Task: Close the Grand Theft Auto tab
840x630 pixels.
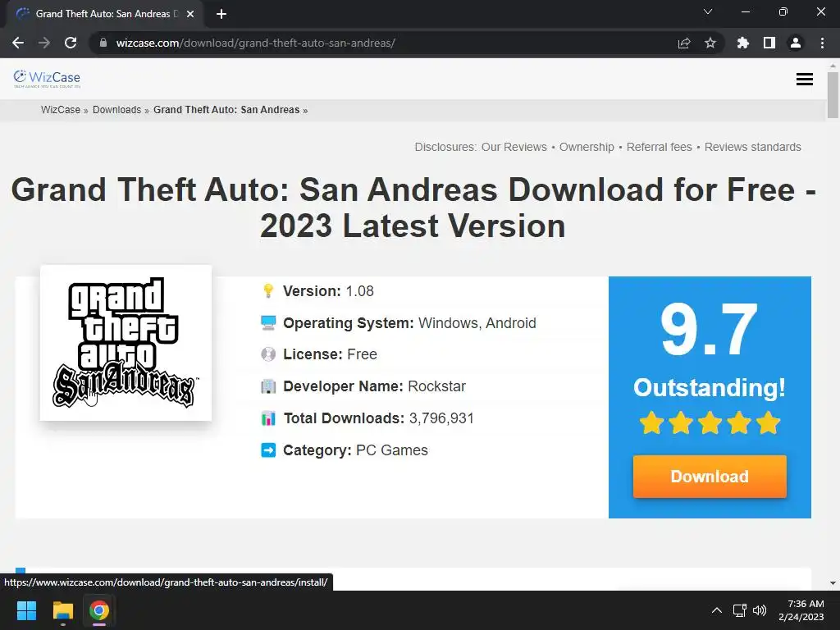Action: (x=190, y=14)
